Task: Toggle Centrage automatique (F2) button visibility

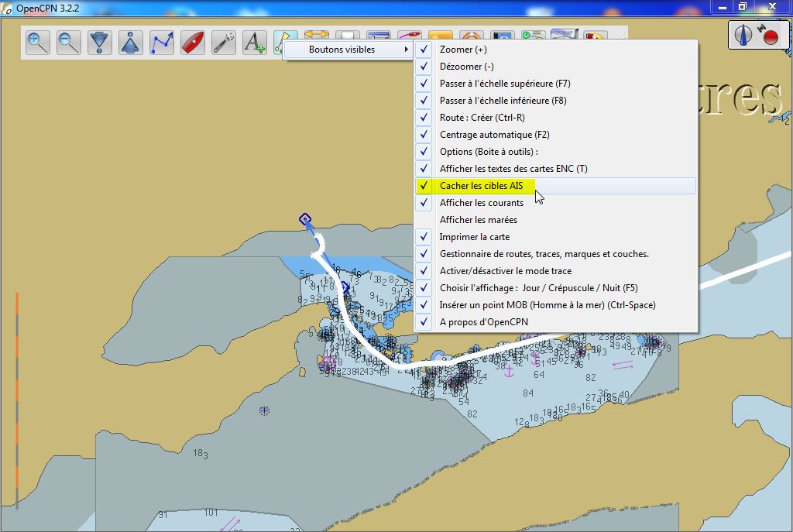Action: (x=555, y=135)
